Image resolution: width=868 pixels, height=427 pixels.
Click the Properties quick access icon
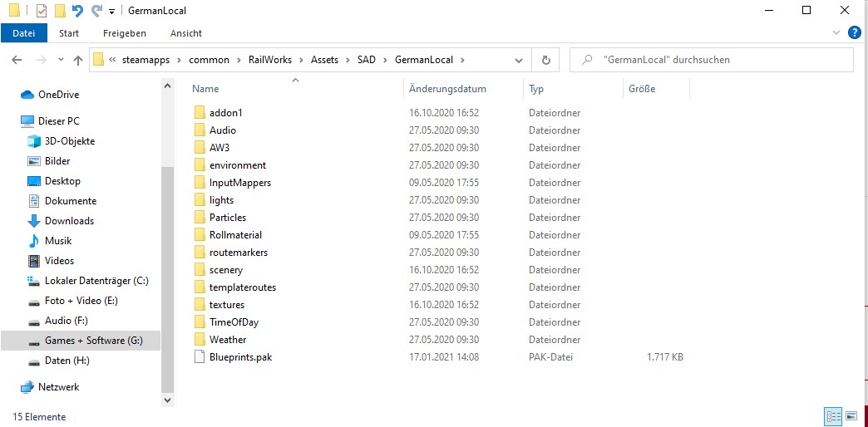(x=42, y=11)
